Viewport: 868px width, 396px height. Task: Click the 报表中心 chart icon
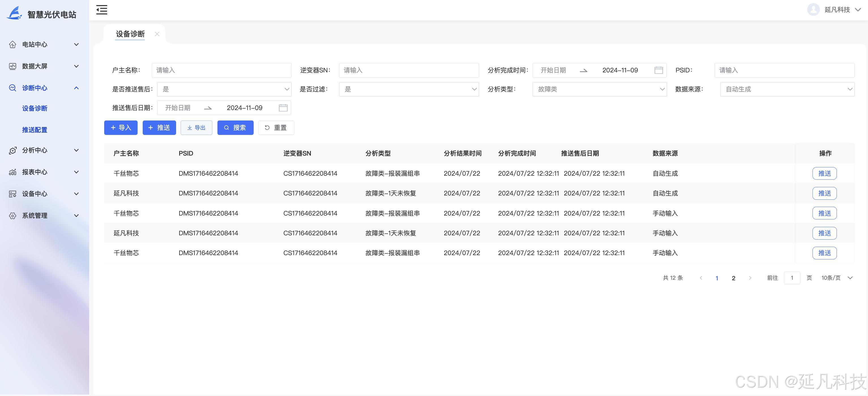(x=12, y=172)
